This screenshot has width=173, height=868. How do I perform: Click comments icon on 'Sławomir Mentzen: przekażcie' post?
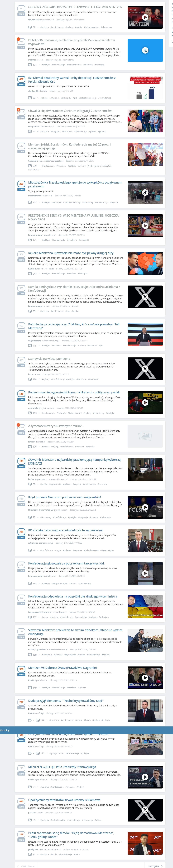[30, 654]
